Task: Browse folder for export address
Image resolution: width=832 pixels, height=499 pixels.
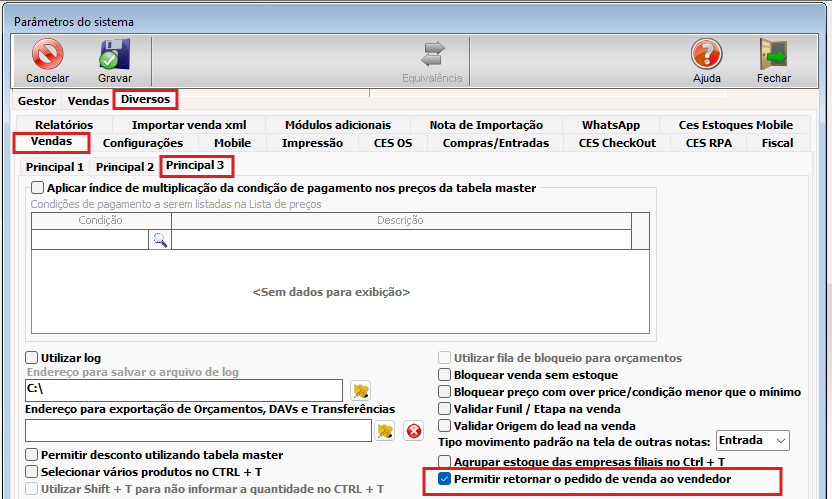Action: (385, 431)
